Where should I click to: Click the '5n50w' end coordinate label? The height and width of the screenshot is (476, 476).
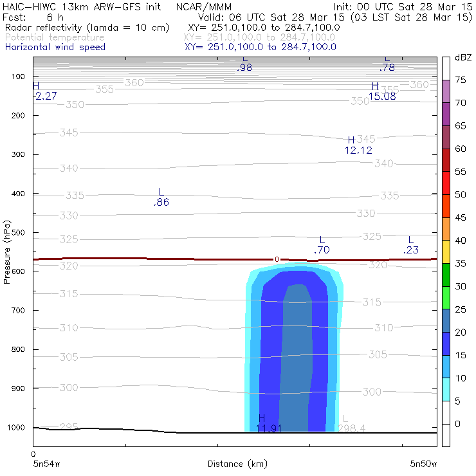click(423, 464)
